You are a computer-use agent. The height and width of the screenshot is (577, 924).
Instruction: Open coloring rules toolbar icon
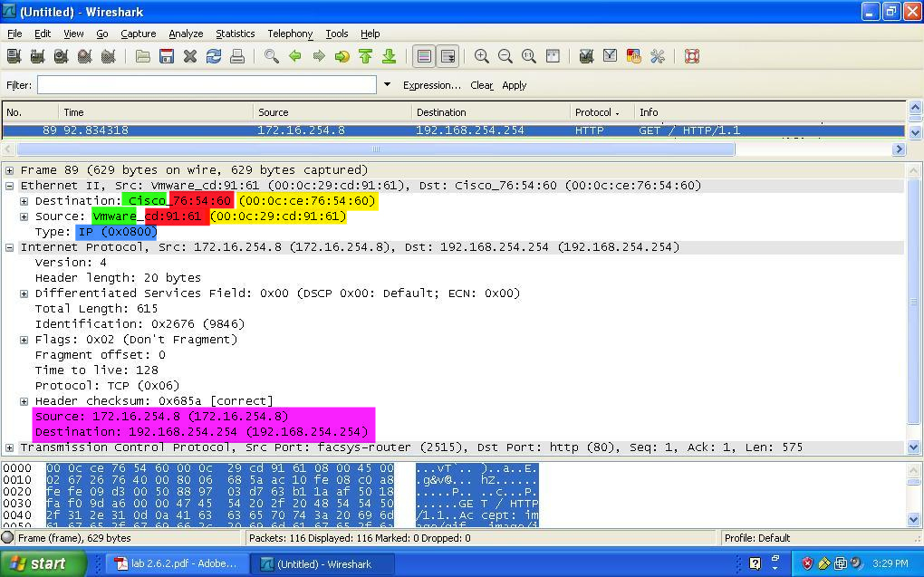click(633, 56)
